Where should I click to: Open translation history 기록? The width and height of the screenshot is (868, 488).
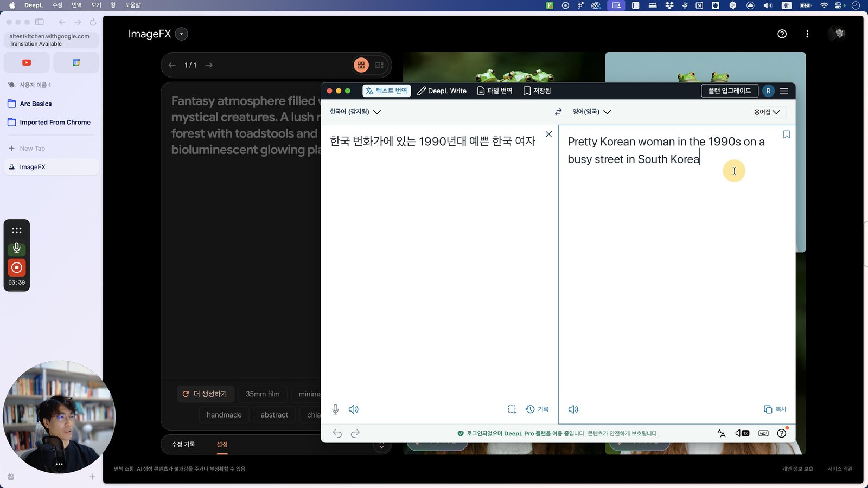pyautogui.click(x=537, y=409)
